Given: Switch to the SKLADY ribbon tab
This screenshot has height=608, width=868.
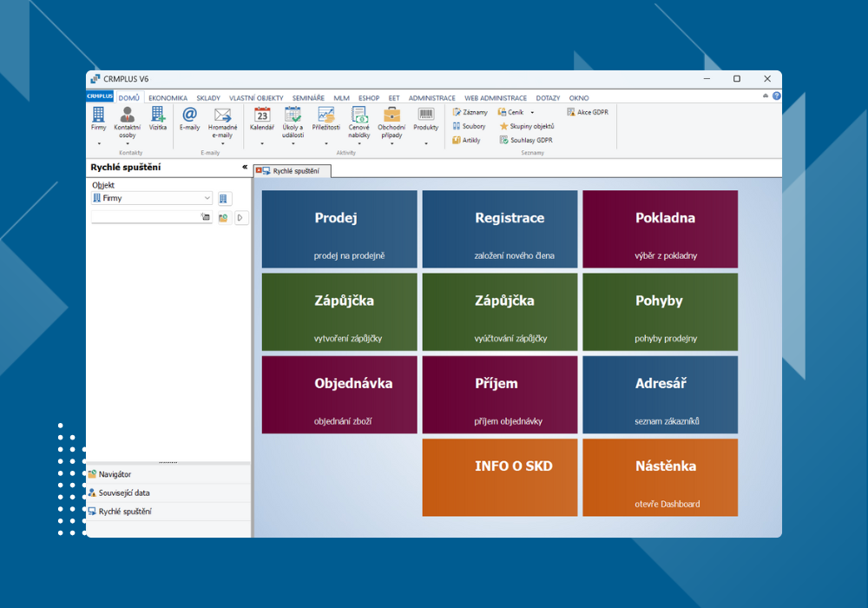Looking at the screenshot, I should click(208, 98).
